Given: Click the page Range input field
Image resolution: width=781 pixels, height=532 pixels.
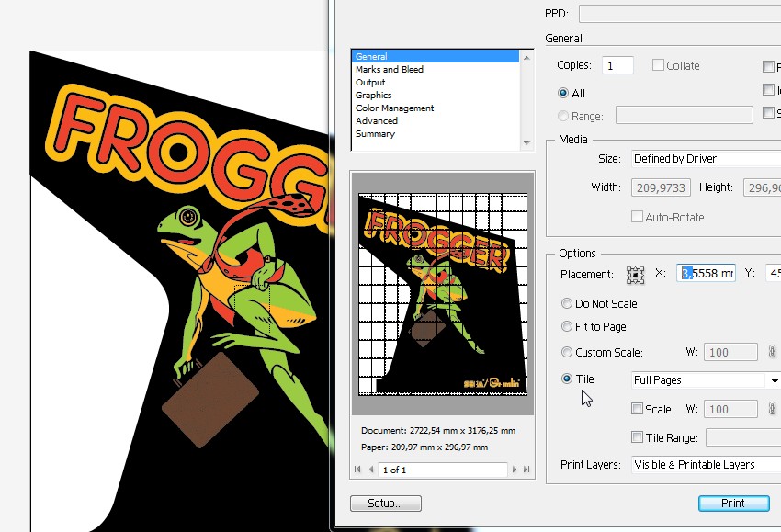Looking at the screenshot, I should 684,115.
